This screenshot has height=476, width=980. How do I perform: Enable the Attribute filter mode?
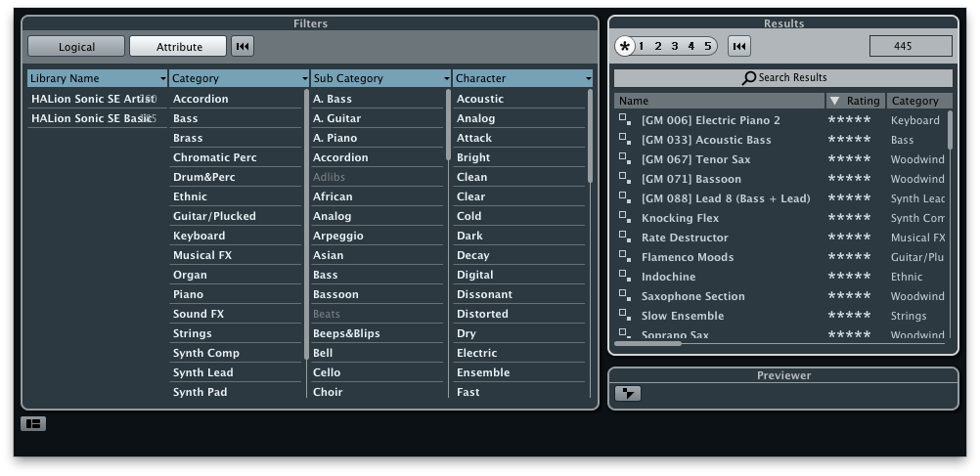(179, 46)
